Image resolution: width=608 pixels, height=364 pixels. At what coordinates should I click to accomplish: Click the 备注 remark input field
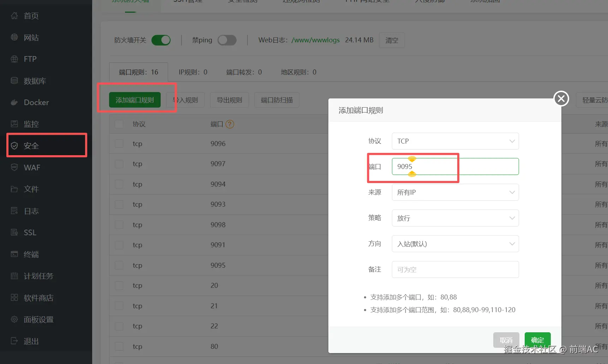455,269
